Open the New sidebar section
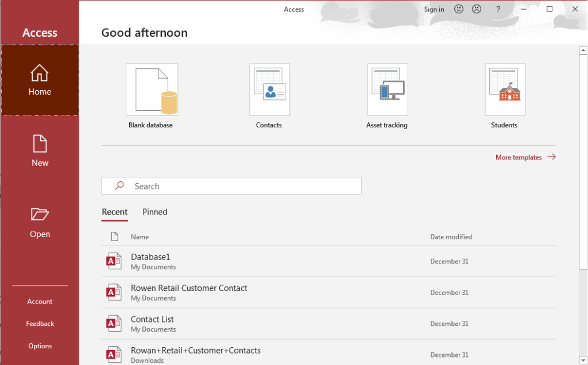The width and height of the screenshot is (588, 365). [x=40, y=152]
